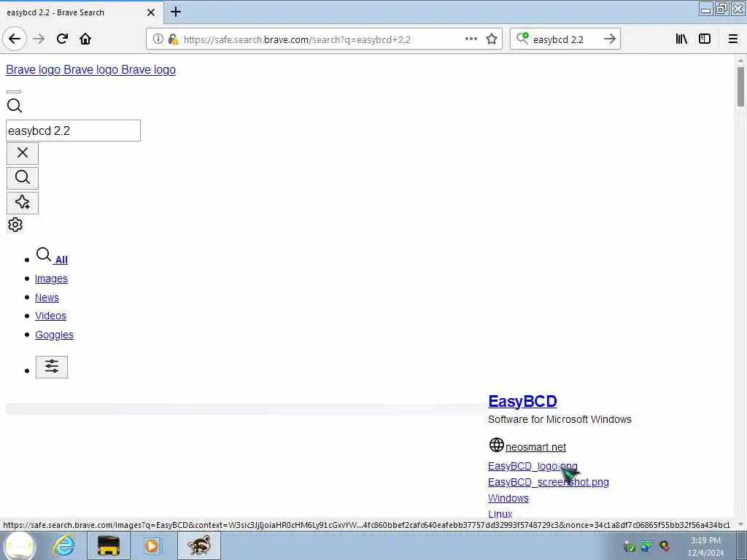Open the Windows Start orb
This screenshot has height=560, width=747.
[x=20, y=545]
